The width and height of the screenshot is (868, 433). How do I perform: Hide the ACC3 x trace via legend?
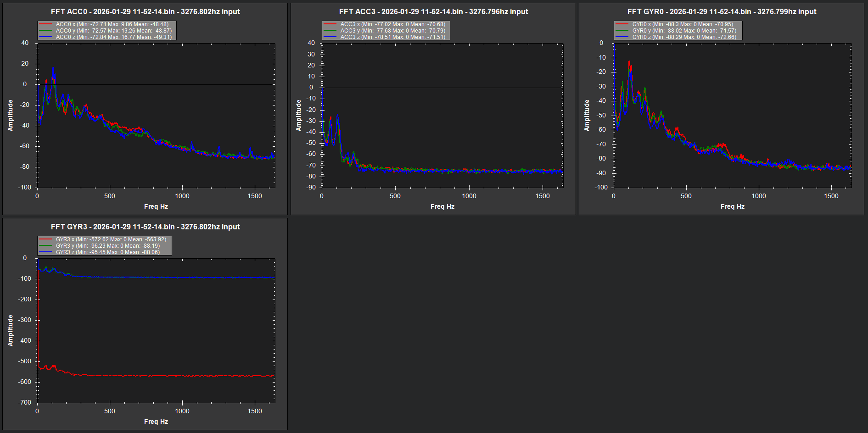[x=392, y=24]
